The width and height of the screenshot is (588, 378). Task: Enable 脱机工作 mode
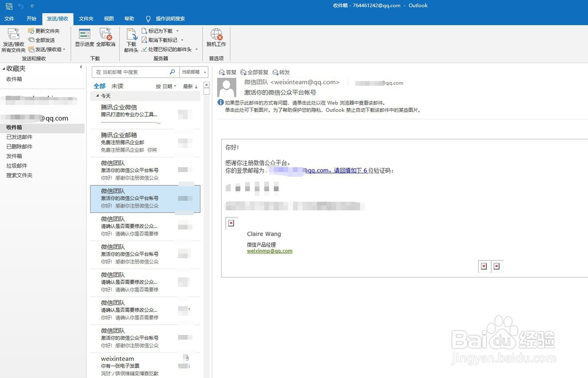pos(215,39)
